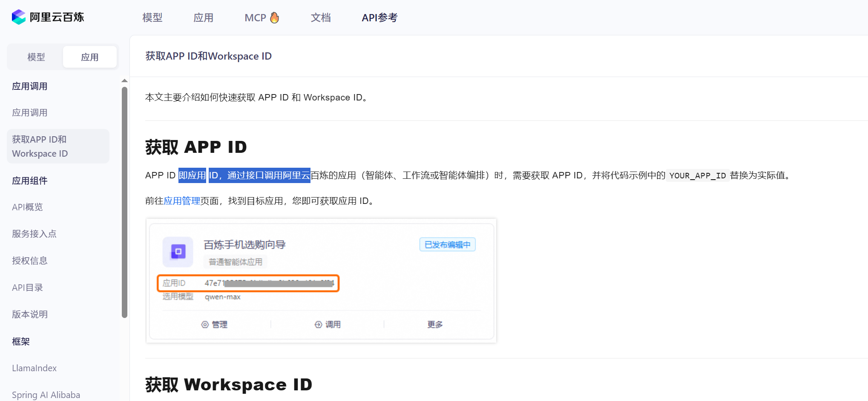Click the 框架 sidebar section header
The image size is (868, 401).
(21, 341)
